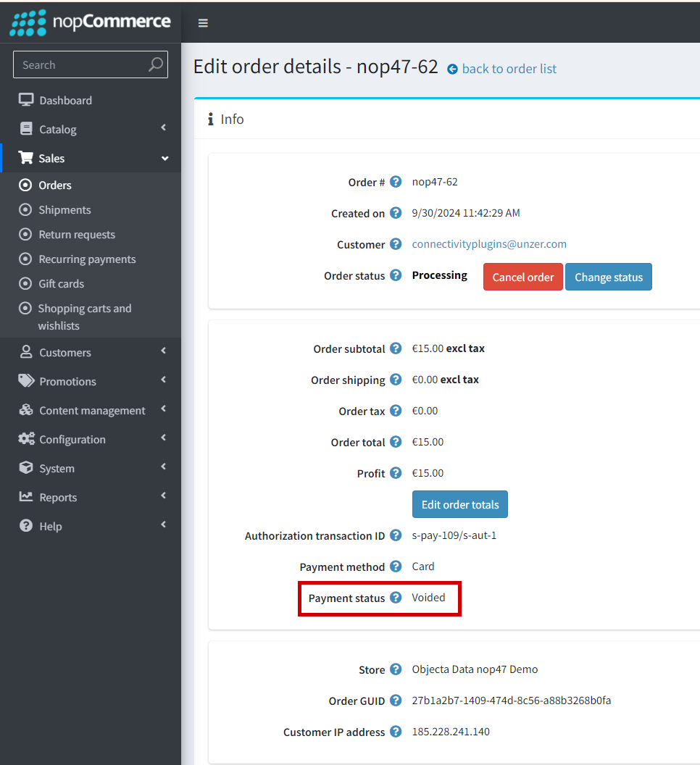The height and width of the screenshot is (765, 700).
Task: Open the Reports menu label
Action: [x=58, y=498]
